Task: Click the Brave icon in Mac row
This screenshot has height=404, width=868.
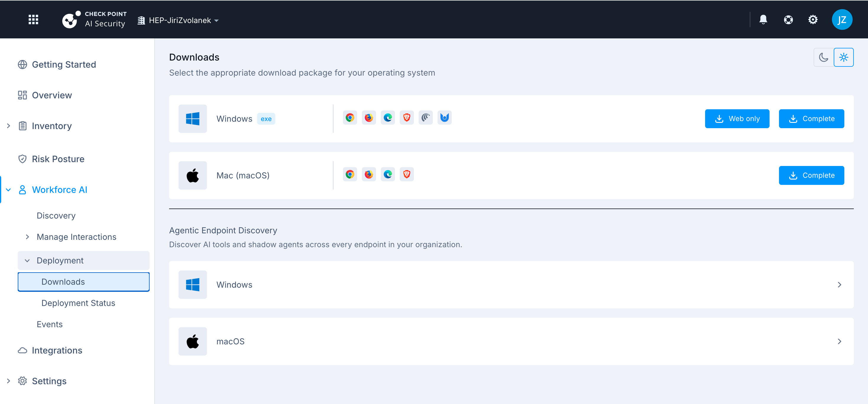Action: click(407, 175)
